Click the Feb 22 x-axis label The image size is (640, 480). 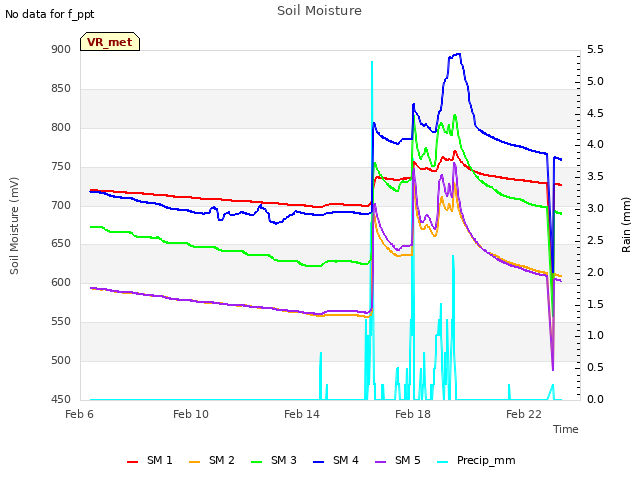[524, 414]
